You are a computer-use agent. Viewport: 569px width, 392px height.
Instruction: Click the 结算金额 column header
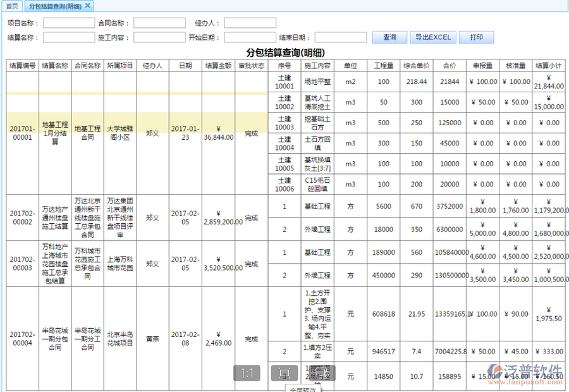click(218, 66)
